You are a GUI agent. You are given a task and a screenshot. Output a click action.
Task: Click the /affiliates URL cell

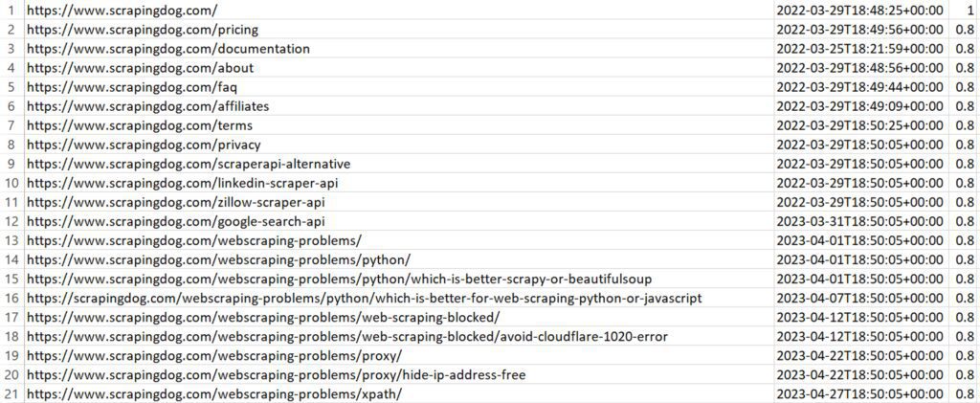(148, 106)
